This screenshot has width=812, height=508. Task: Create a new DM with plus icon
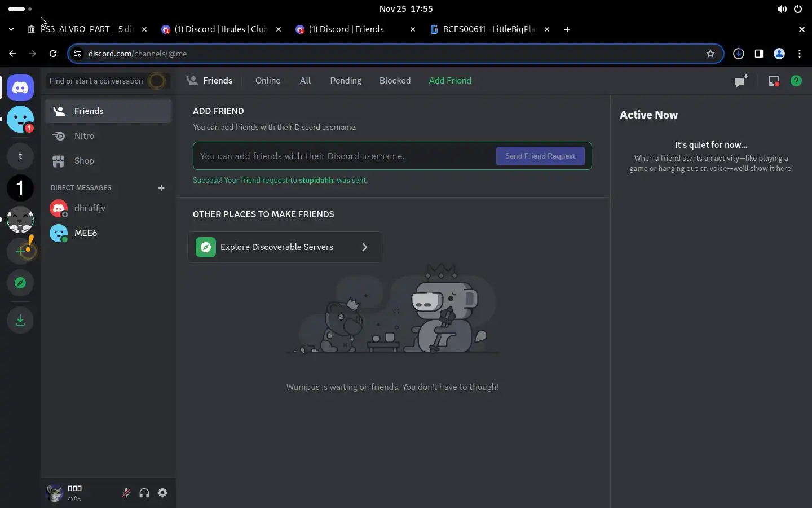pos(161,188)
